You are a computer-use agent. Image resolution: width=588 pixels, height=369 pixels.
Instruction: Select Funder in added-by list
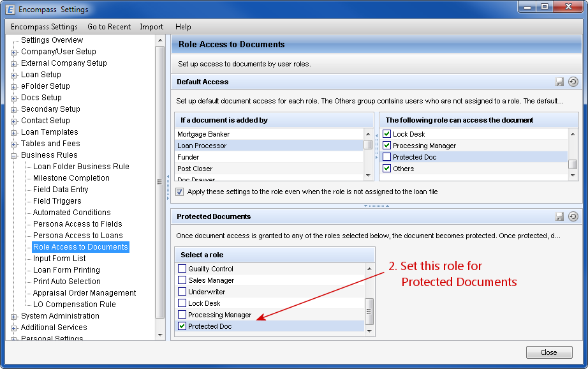(269, 157)
